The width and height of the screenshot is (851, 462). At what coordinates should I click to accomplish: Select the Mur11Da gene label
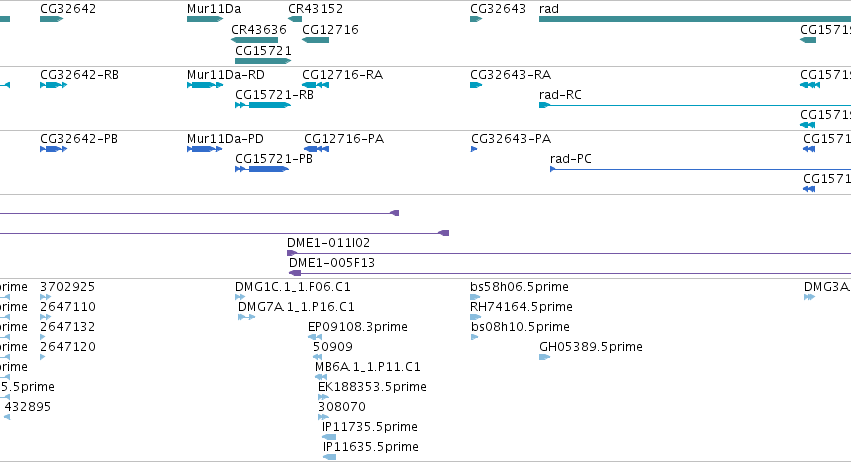click(214, 9)
